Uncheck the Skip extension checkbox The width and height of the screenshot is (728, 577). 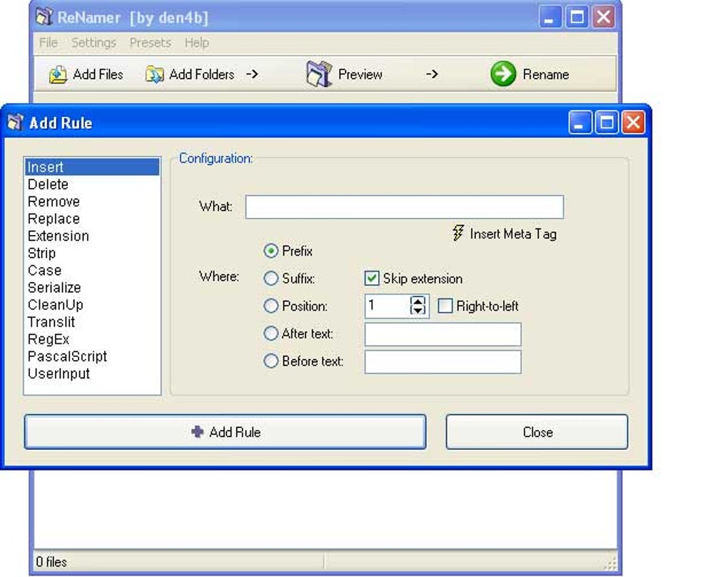[x=371, y=279]
